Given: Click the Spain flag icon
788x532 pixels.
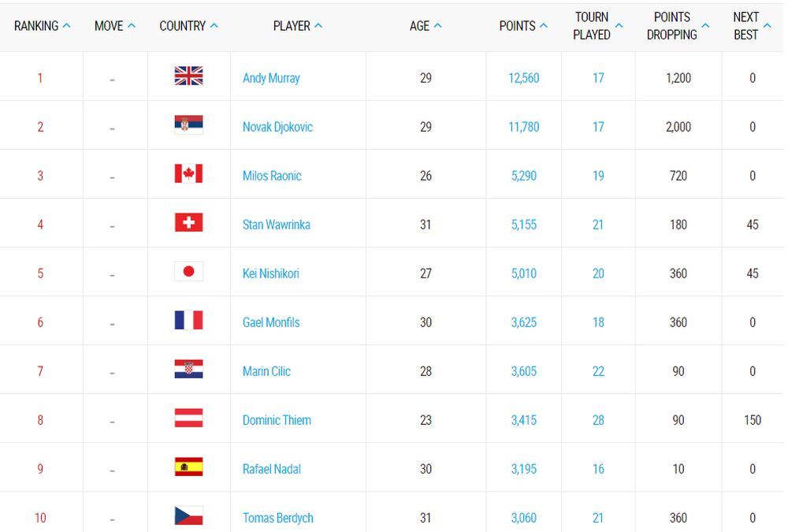Looking at the screenshot, I should point(188,467).
